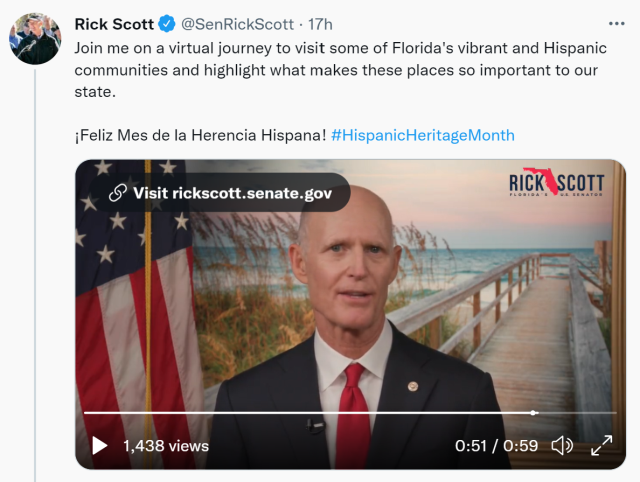Screen dimensions: 640x482
Task: Click the video progress scrubber handle
Action: click(533, 413)
